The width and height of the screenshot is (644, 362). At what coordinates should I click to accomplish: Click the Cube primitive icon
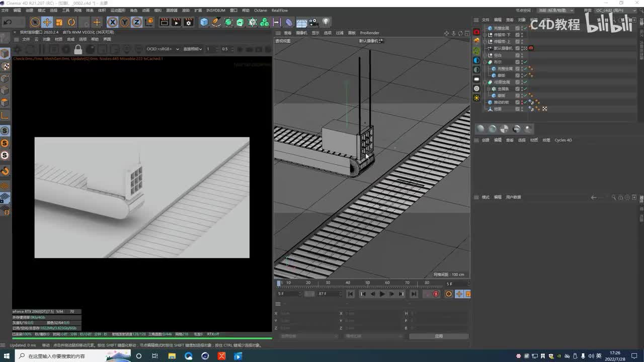[x=204, y=22]
